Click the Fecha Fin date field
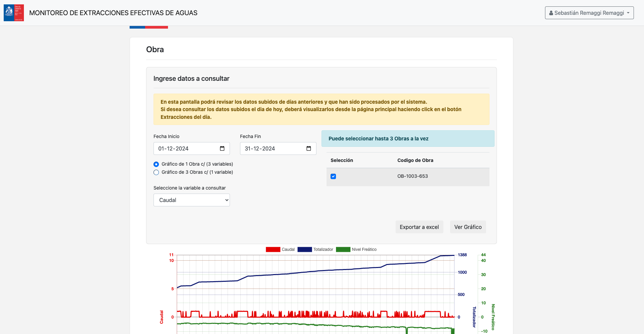 tap(278, 148)
